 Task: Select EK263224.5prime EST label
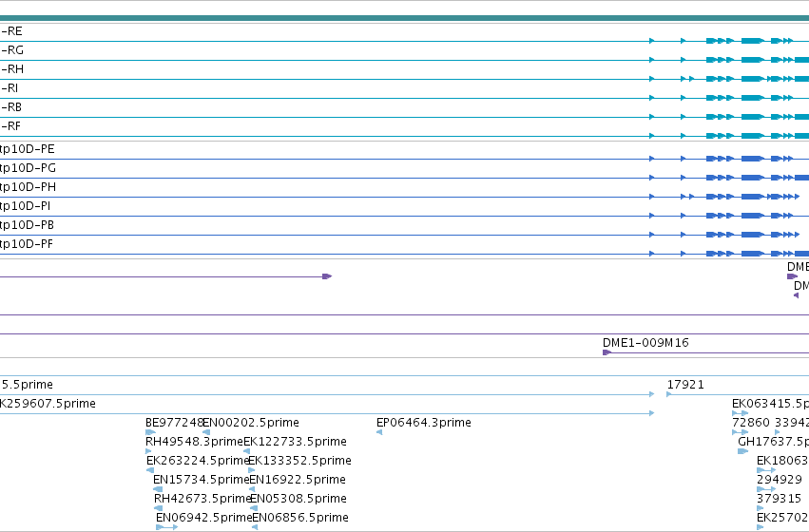point(198,461)
